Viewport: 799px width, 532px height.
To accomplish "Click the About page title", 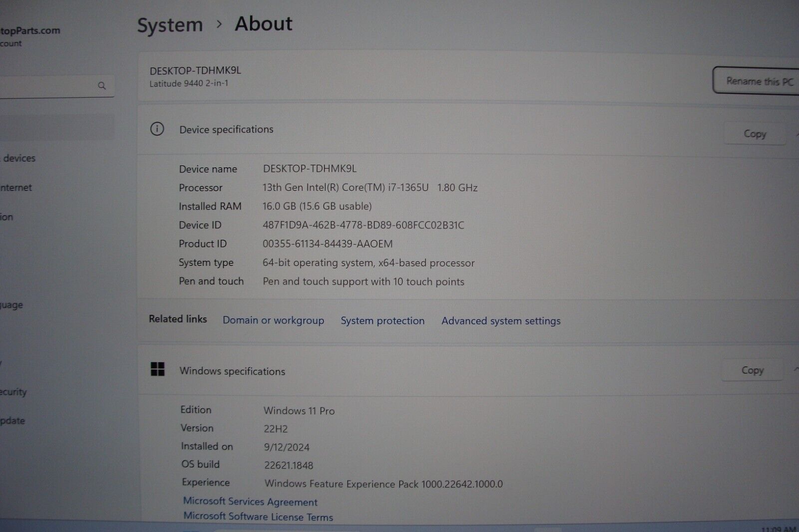I will [x=264, y=24].
